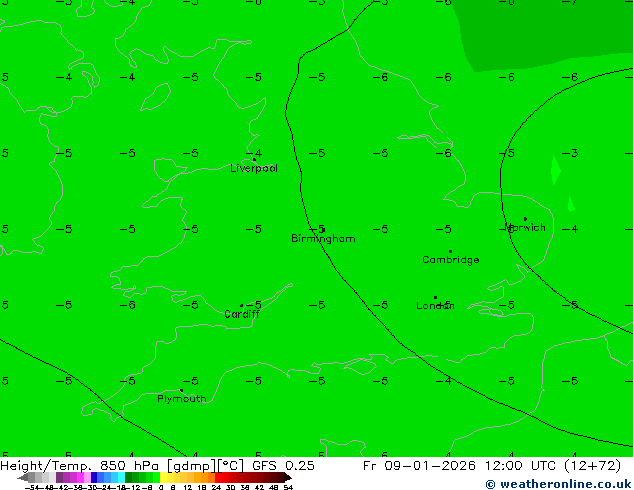Image resolution: width=634 pixels, height=490 pixels.
Task: Click the London location dot marker
Action: (435, 298)
